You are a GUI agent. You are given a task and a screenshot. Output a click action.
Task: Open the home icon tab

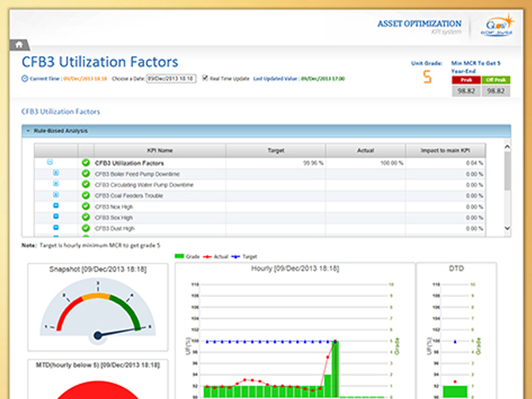(19, 45)
